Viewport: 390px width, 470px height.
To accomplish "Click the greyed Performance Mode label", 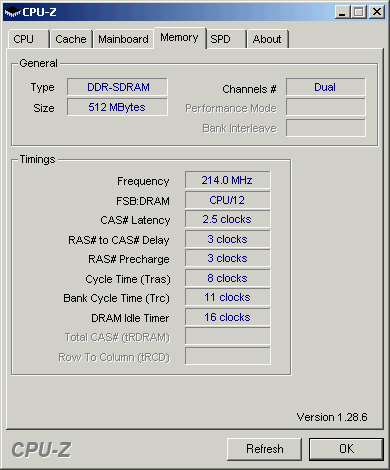I will point(231,109).
